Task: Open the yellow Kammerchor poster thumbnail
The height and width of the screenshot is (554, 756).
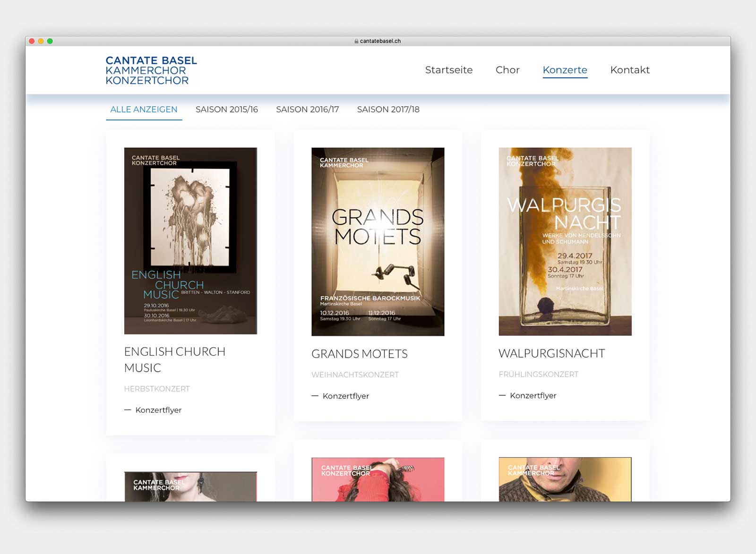Action: (565, 479)
